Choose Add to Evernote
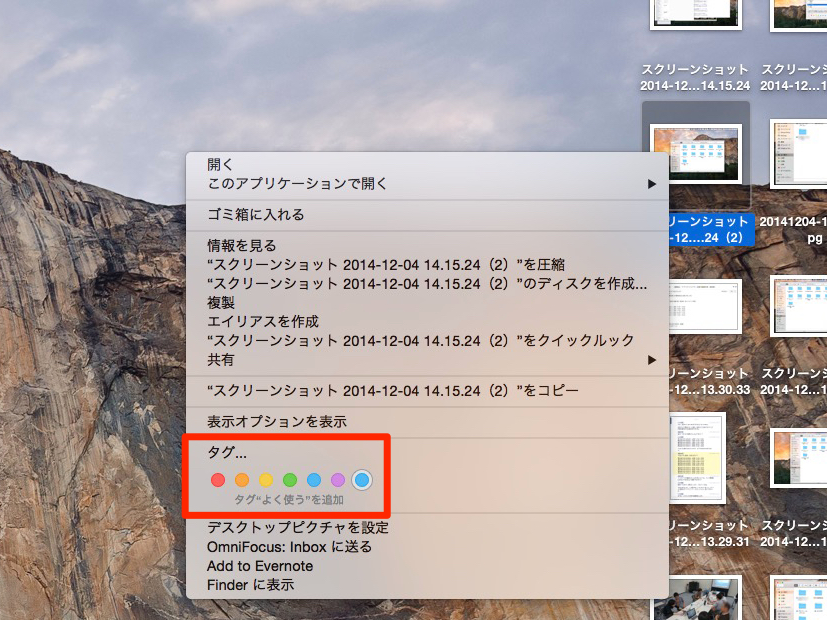Screen dimensions: 827x620 click(427, 566)
